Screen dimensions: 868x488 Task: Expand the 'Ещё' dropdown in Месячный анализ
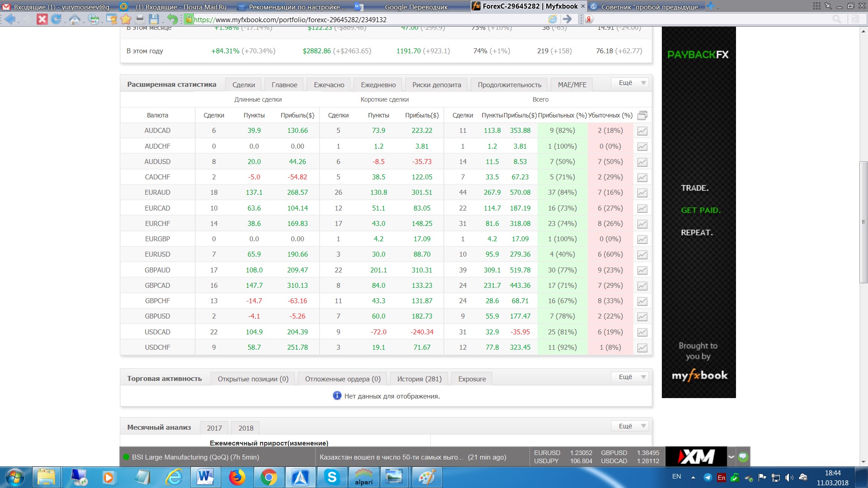[x=630, y=426]
